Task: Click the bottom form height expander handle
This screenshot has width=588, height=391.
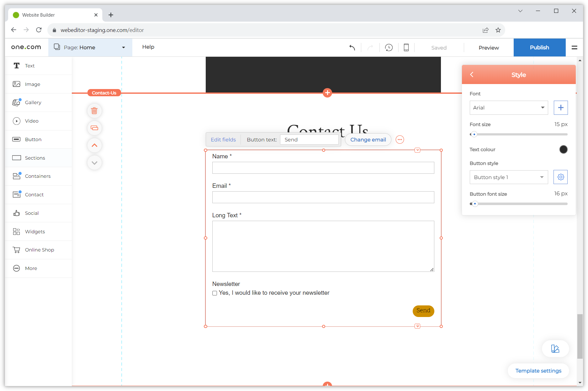Action: pos(417,326)
